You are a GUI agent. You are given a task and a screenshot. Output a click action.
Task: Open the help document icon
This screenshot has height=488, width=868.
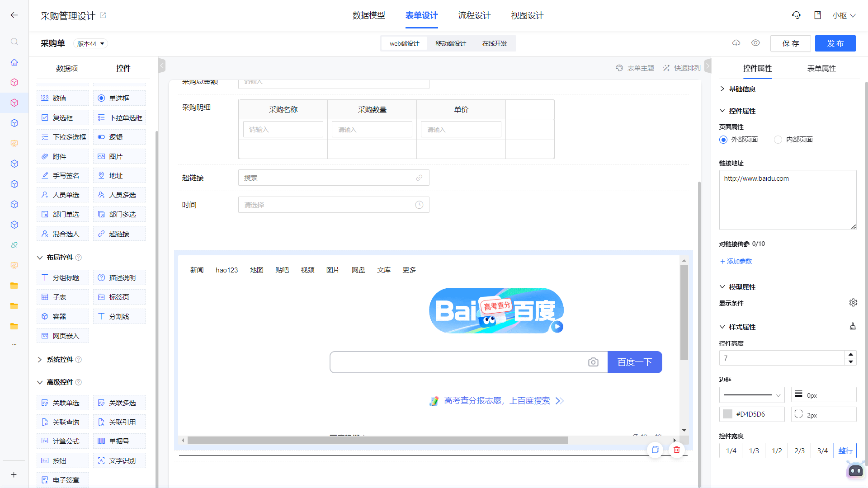[x=817, y=15]
